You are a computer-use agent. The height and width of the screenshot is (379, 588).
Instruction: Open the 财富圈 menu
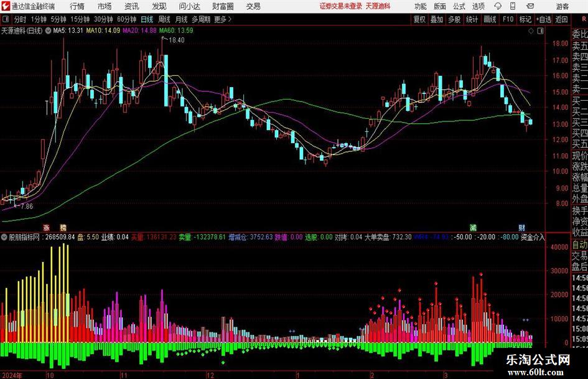[x=223, y=6]
